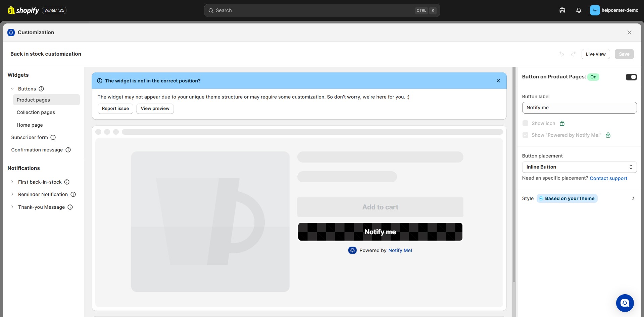Click the Button label text field
Screen dimensions: 644x317
coord(579,108)
